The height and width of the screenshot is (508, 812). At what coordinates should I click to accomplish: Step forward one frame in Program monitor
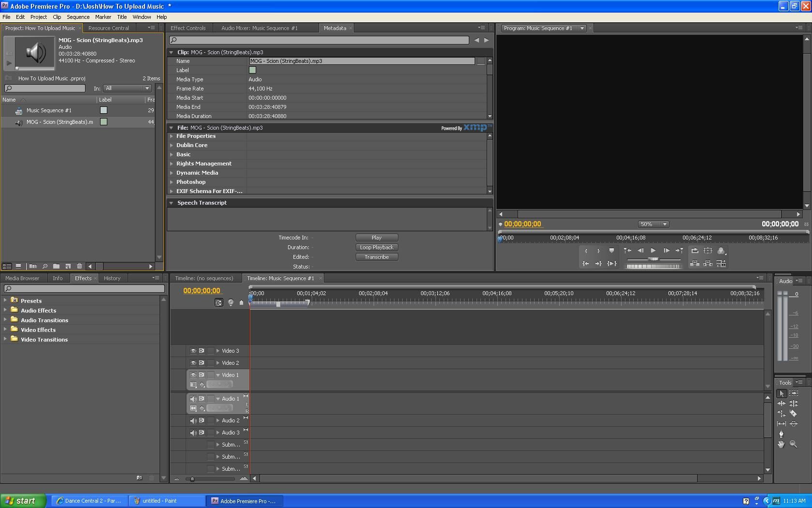coord(666,251)
